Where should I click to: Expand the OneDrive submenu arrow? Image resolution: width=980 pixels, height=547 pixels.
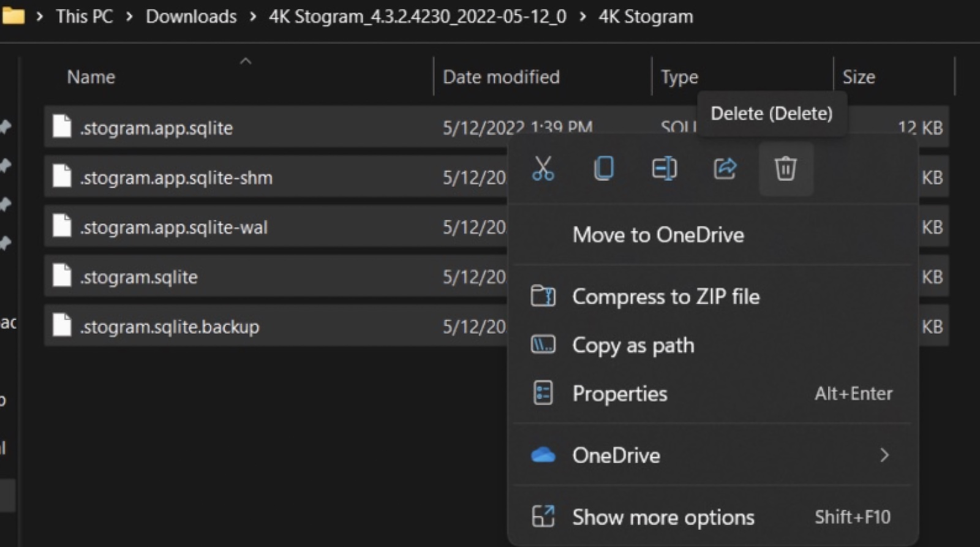tap(884, 455)
